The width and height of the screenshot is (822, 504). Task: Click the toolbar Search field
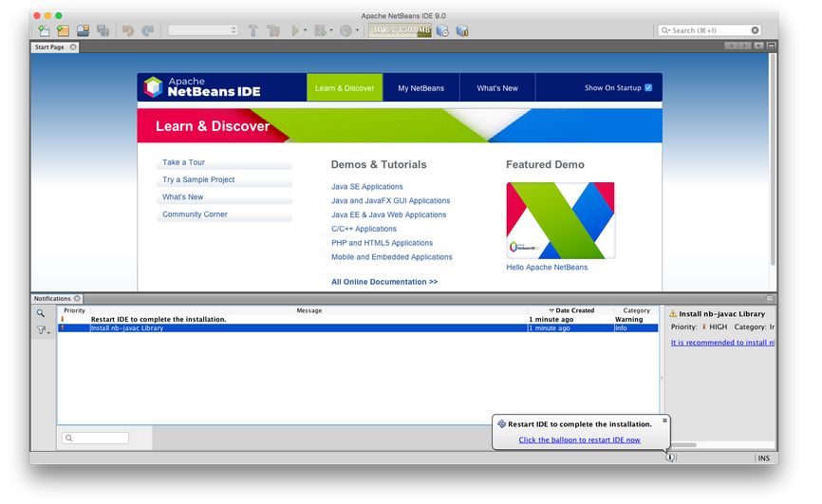click(x=710, y=30)
